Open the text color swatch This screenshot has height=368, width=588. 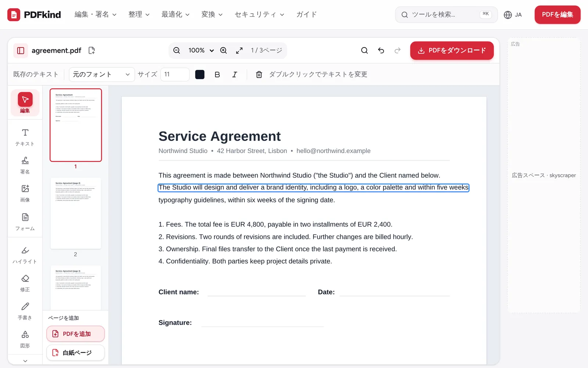coord(200,74)
